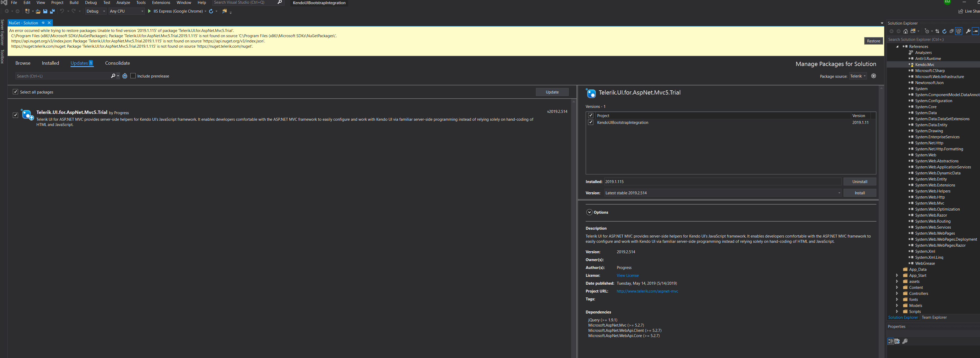Open Package source Telerik dropdown
This screenshot has height=358, width=980.
pyautogui.click(x=858, y=76)
